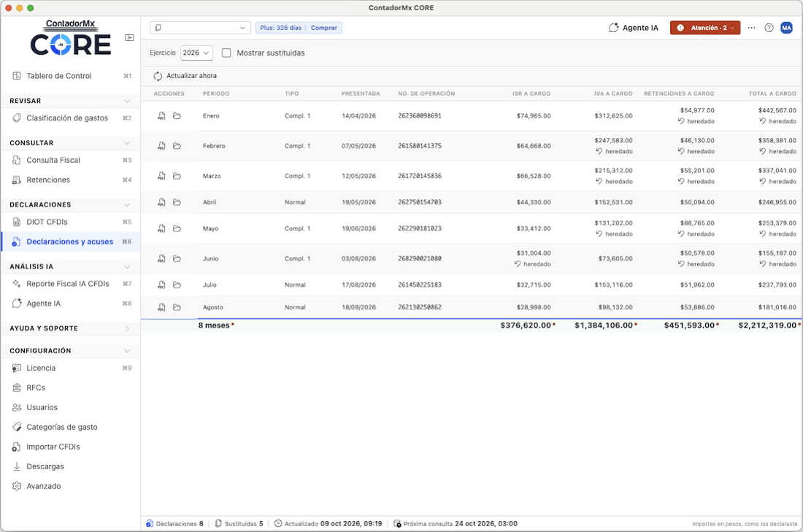Sort by the PRESENTADA column header

tap(361, 93)
